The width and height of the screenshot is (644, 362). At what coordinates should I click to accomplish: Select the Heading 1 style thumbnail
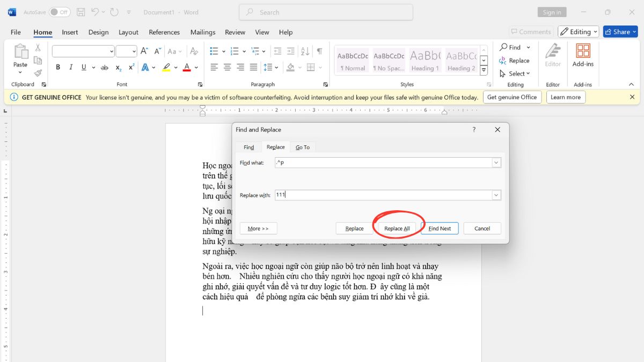(x=425, y=60)
